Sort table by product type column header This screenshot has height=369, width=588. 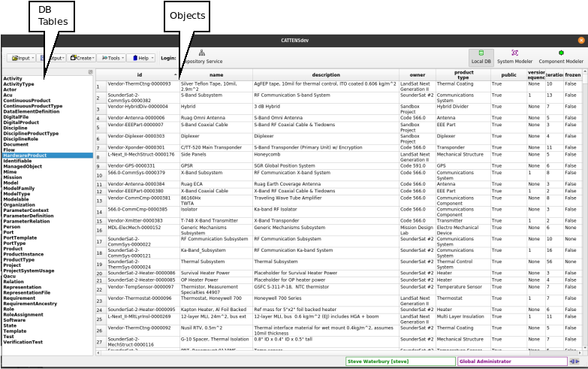pos(463,74)
